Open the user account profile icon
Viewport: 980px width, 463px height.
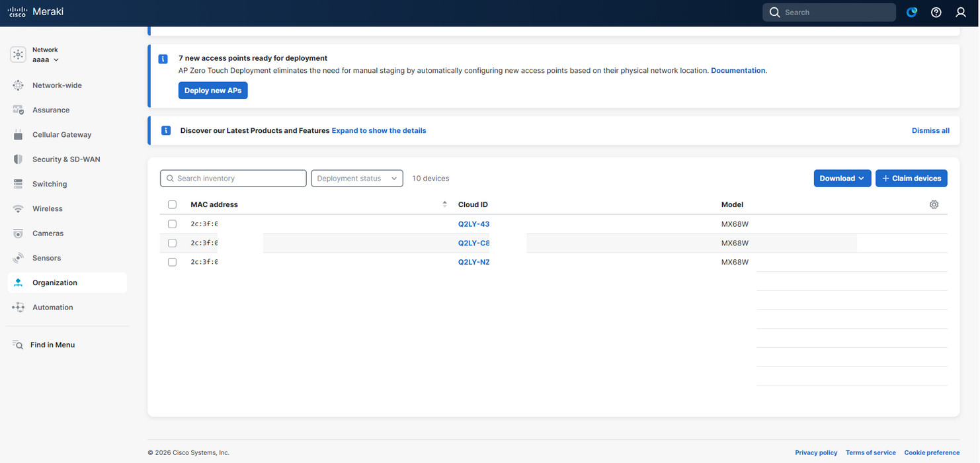tap(961, 13)
